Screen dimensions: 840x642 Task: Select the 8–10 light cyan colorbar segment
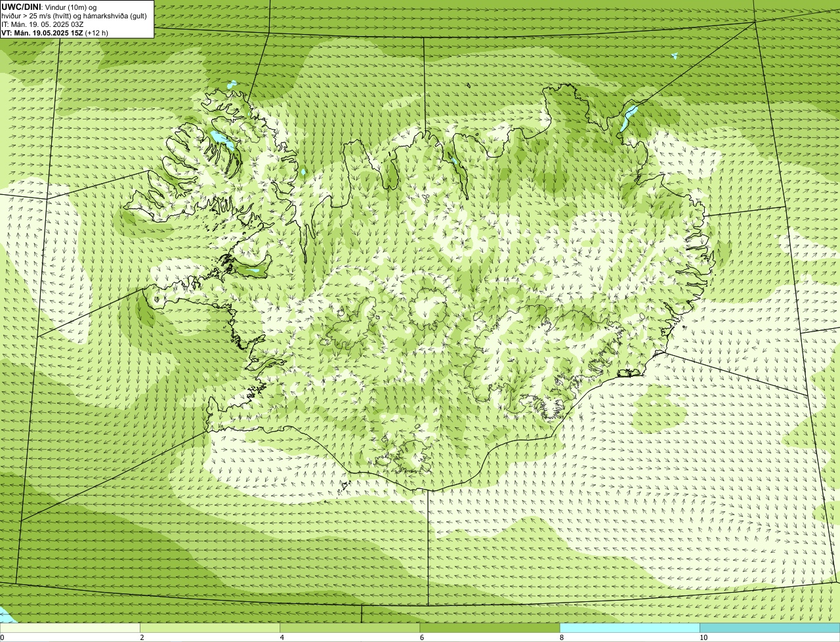pyautogui.click(x=629, y=628)
